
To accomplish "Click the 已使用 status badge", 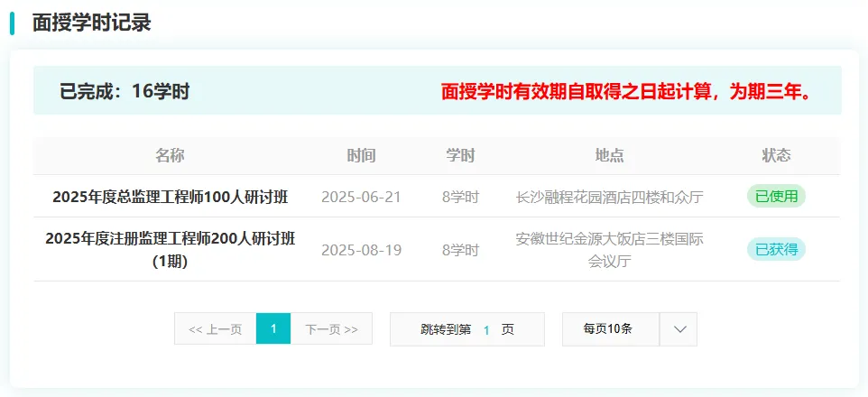I will (x=776, y=196).
